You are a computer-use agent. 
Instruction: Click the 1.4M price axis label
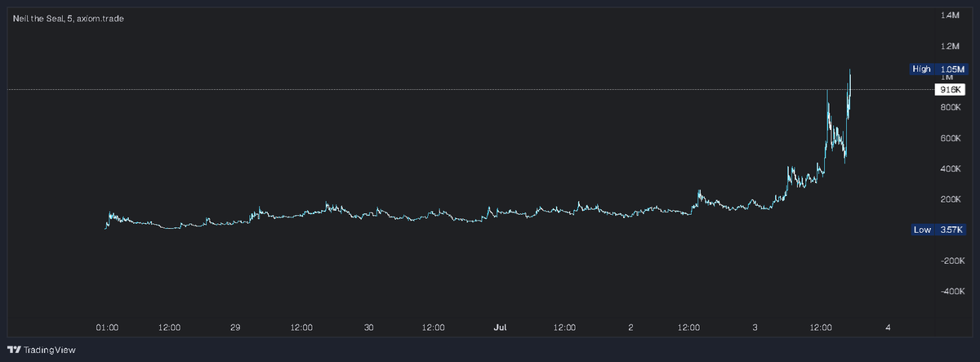[950, 16]
